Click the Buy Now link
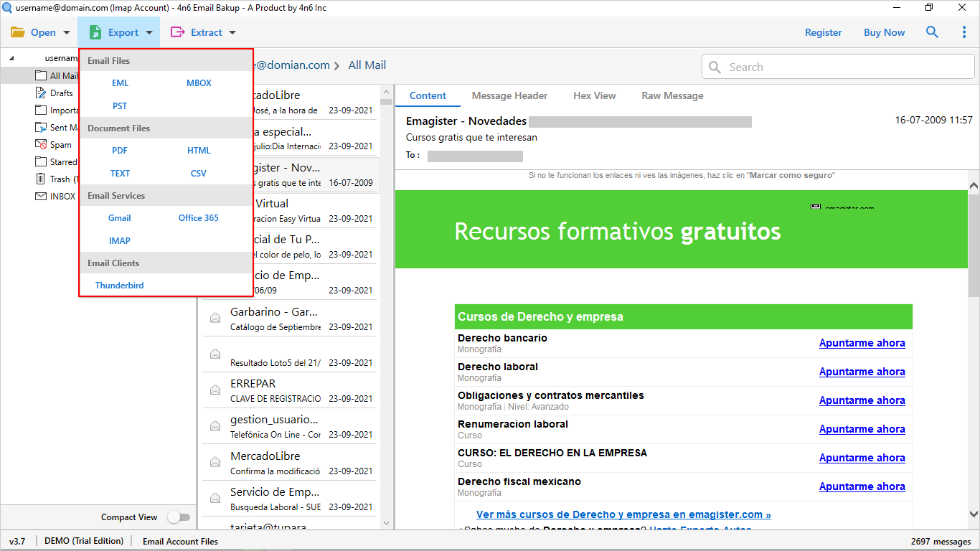Viewport: 980px width, 551px height. (x=885, y=32)
